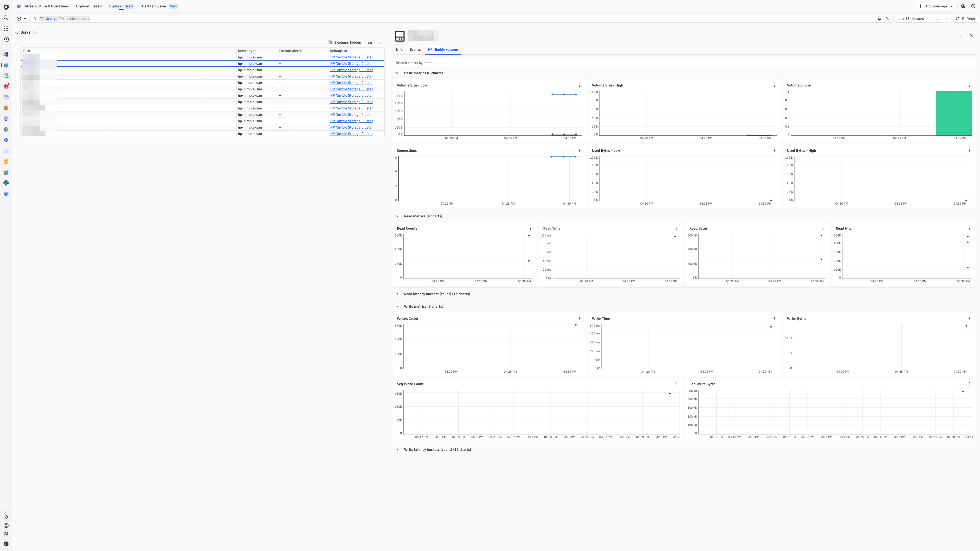Switch to Explorer Classic tab
This screenshot has height=551, width=980.
[89, 6]
